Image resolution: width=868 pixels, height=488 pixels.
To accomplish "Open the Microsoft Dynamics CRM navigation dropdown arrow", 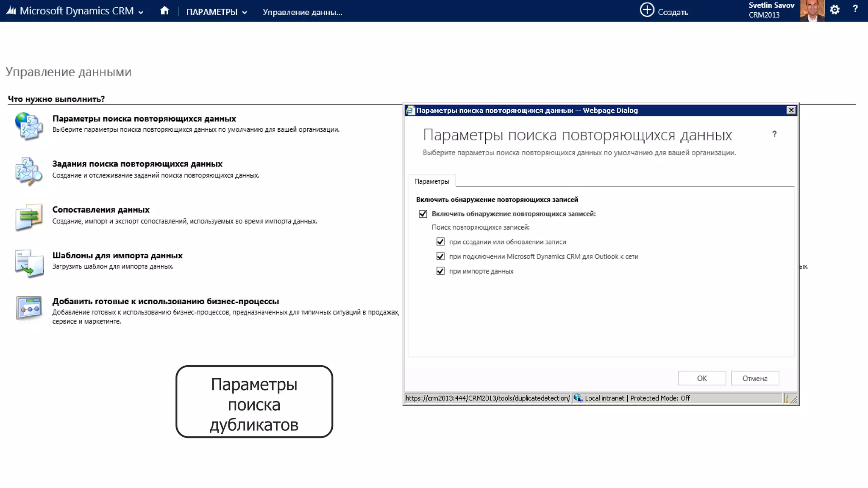I will click(141, 12).
